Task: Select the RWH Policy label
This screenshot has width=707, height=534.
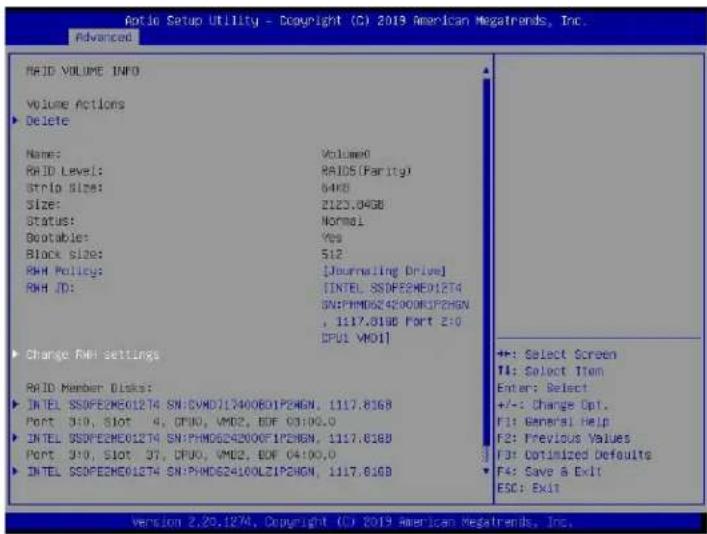Action: pyautogui.click(x=64, y=271)
